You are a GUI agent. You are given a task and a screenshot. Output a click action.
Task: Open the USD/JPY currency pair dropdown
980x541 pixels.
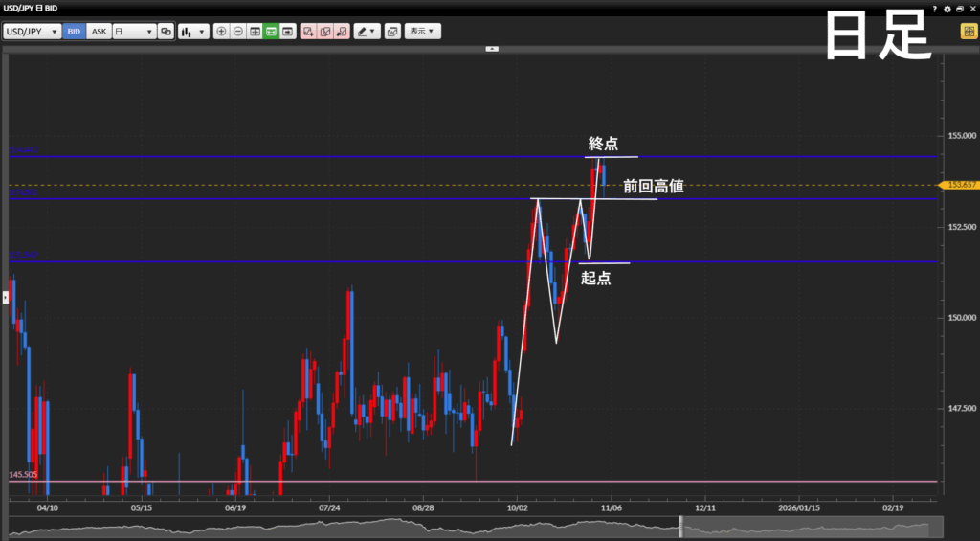(x=32, y=32)
